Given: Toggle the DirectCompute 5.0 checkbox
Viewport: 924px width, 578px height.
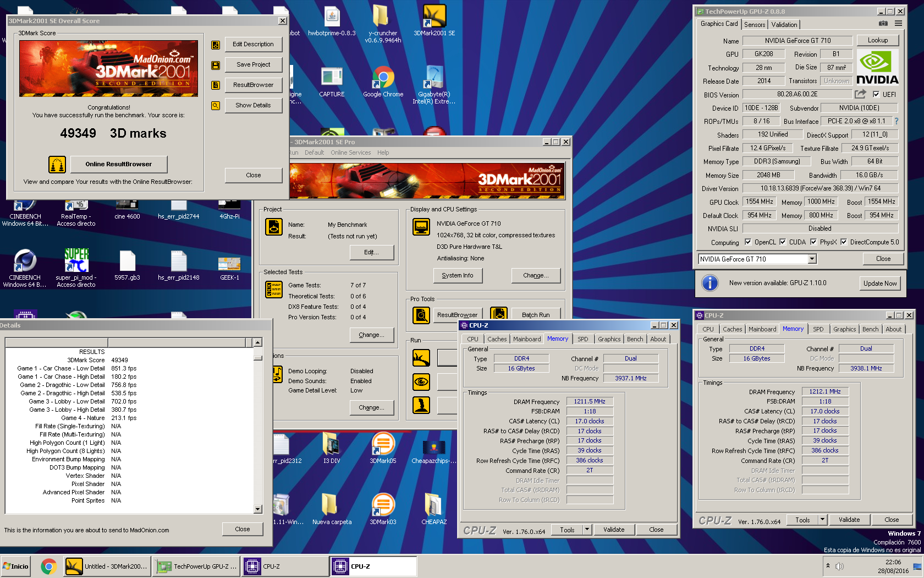Looking at the screenshot, I should 844,242.
